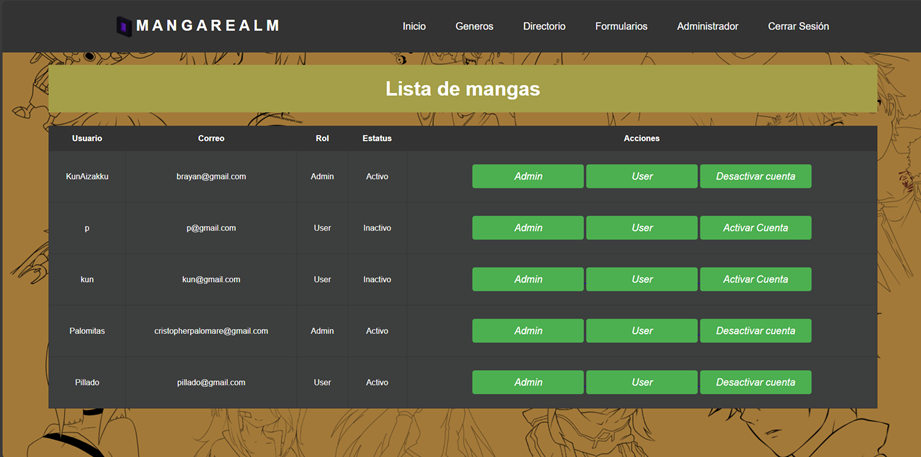
Task: Go to the Generos page
Action: pyautogui.click(x=474, y=26)
